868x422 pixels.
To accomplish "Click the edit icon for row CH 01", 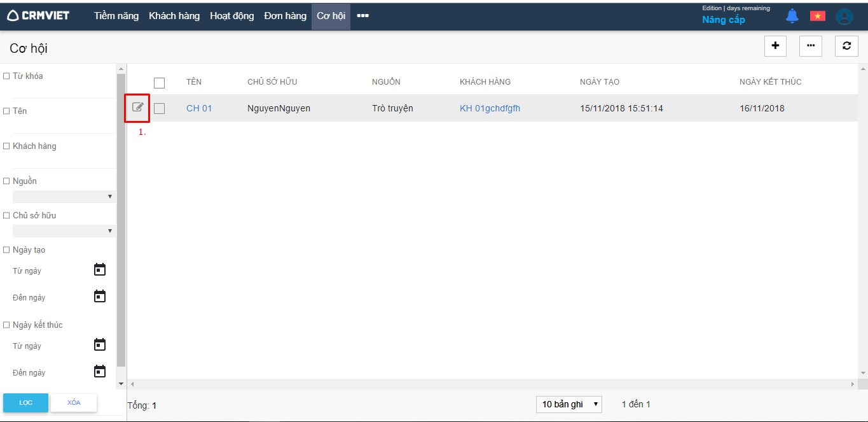I will (137, 108).
